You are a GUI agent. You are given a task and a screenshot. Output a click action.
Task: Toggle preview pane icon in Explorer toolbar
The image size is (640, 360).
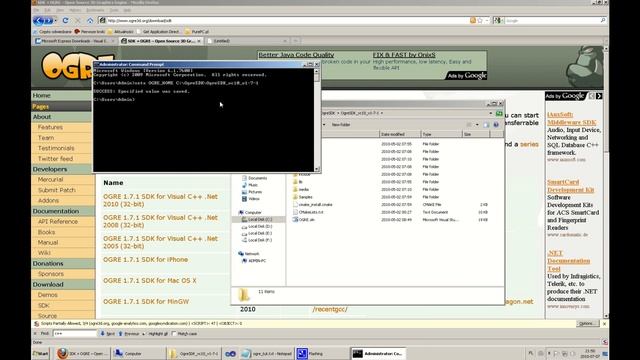click(x=486, y=124)
